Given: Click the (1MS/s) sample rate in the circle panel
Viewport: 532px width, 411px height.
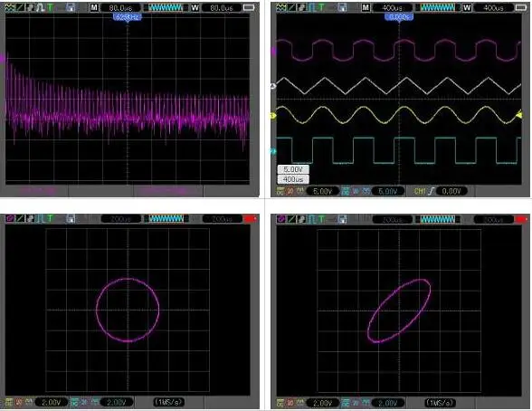Looking at the screenshot, I should pos(169,403).
